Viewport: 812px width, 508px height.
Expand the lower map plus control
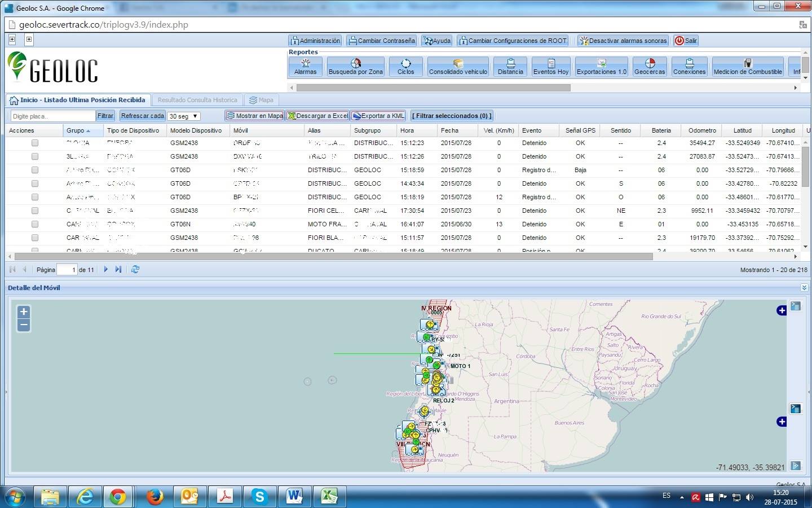782,422
